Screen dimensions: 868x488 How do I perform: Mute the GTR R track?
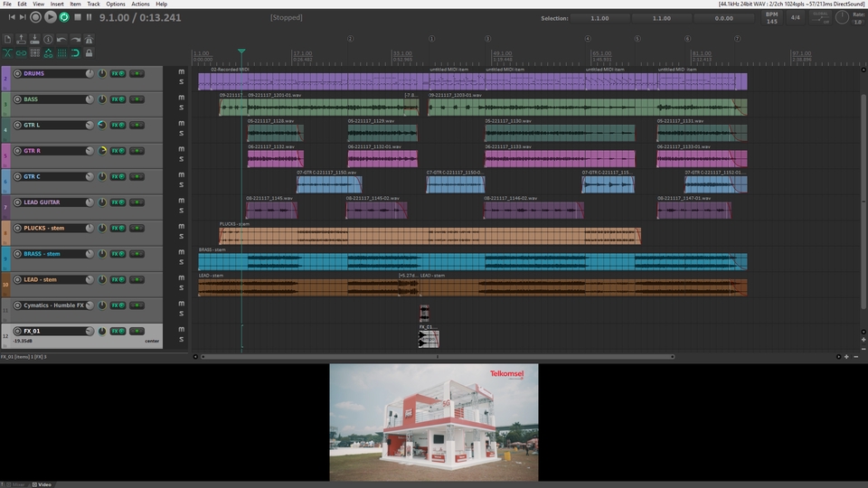(181, 149)
